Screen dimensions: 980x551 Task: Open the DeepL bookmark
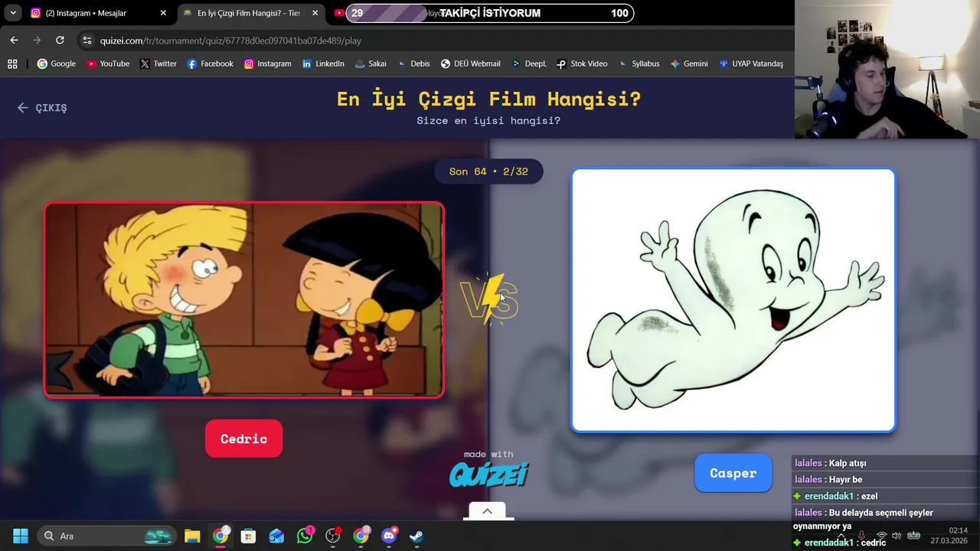click(529, 64)
